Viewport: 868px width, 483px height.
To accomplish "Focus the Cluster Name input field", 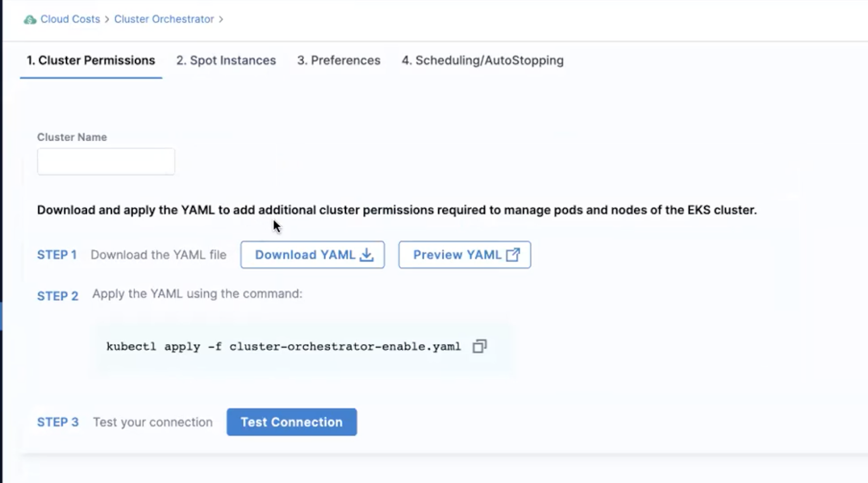I will pos(106,161).
